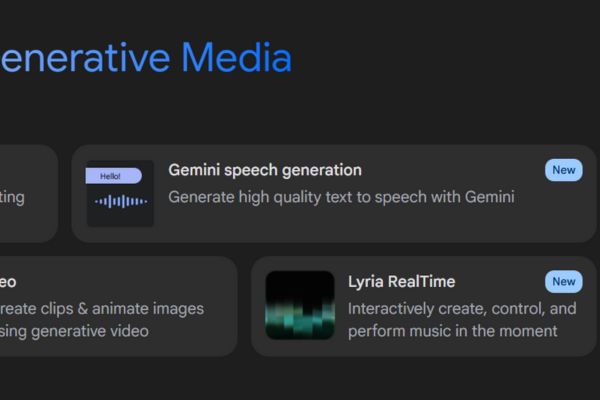
Task: Click the word 'Gemini' in speech card description
Action: (x=486, y=197)
